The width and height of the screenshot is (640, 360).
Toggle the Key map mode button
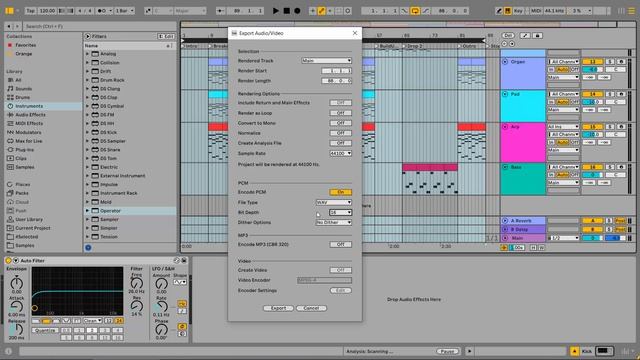point(518,11)
